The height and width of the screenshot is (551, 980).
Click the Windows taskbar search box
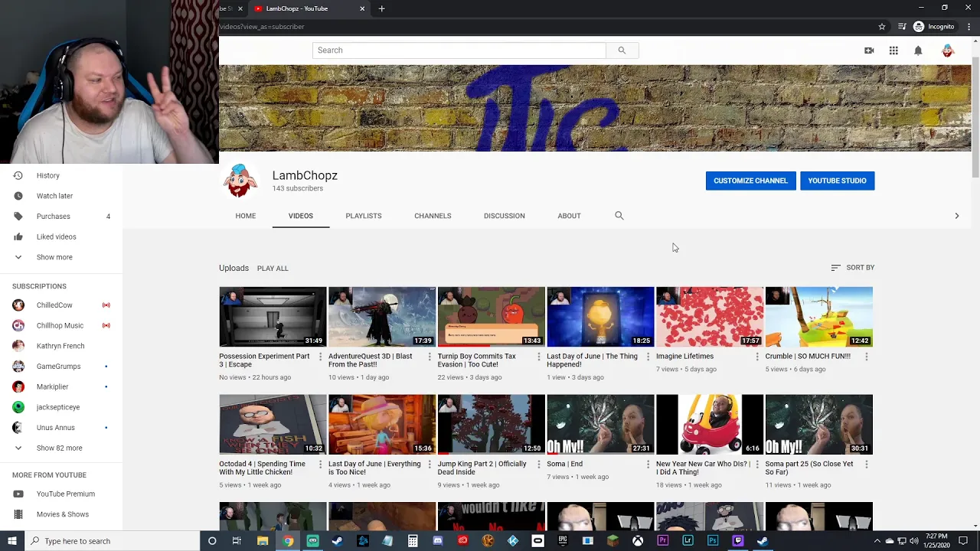111,541
